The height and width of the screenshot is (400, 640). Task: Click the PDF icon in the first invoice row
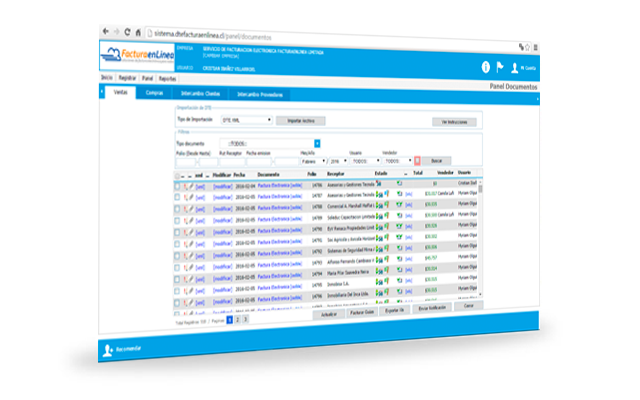click(x=186, y=186)
